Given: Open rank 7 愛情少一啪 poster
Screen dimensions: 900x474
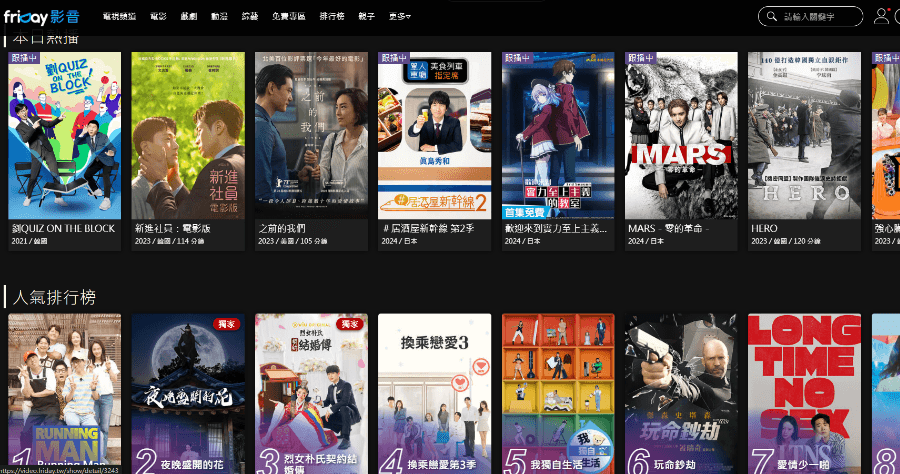Looking at the screenshot, I should 804,394.
